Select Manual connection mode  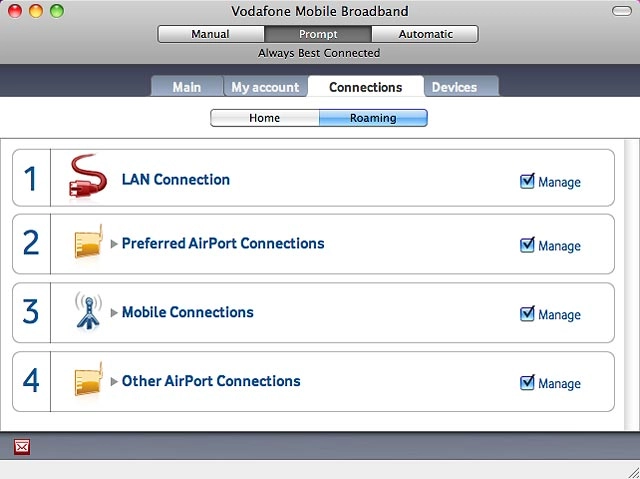click(211, 34)
